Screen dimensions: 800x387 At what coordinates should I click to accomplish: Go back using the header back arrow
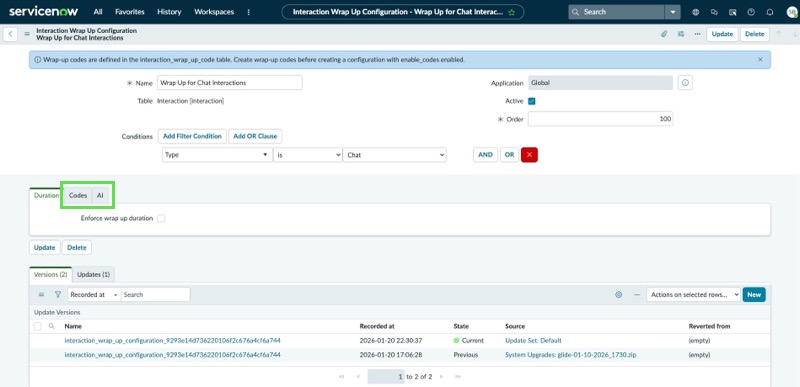[x=11, y=34]
